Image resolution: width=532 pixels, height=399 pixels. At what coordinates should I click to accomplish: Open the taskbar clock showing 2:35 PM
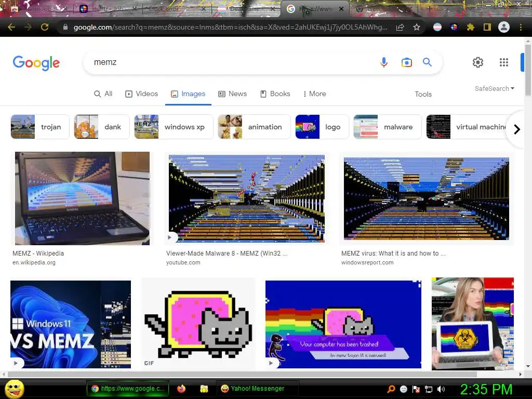coord(486,389)
